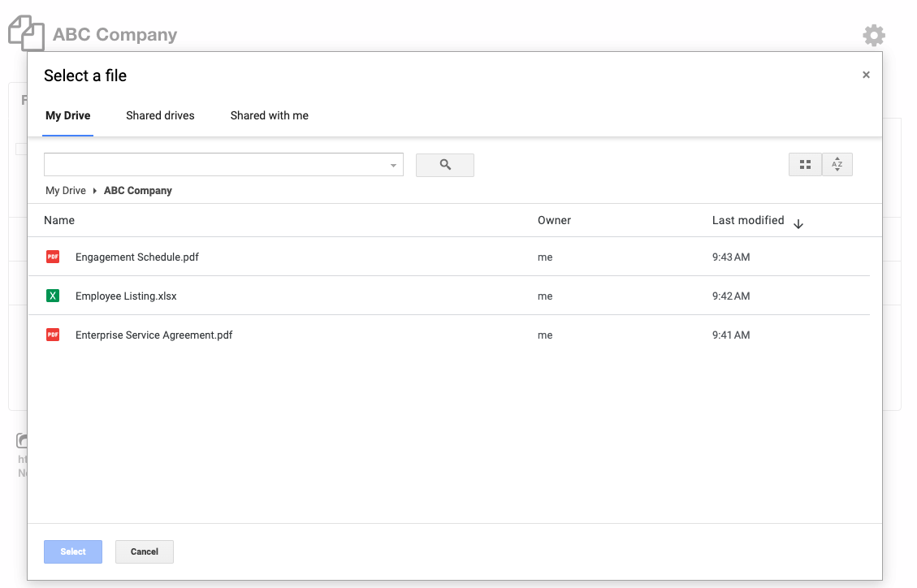Viewport: 917px width, 588px height.
Task: Click the Excel icon for Employee Listing
Action: pyautogui.click(x=53, y=296)
